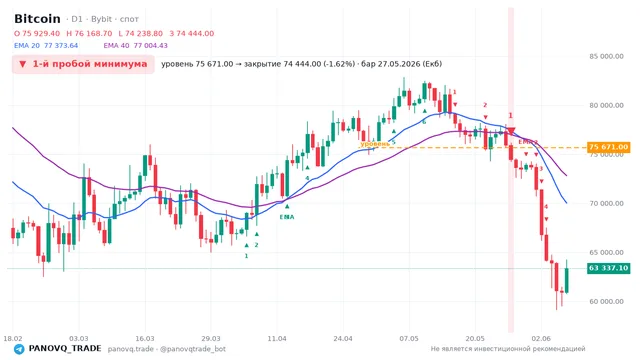This screenshot has height=360, width=640.
Task: Click the PANOVQ_TRADE brand name
Action: [x=65, y=349]
